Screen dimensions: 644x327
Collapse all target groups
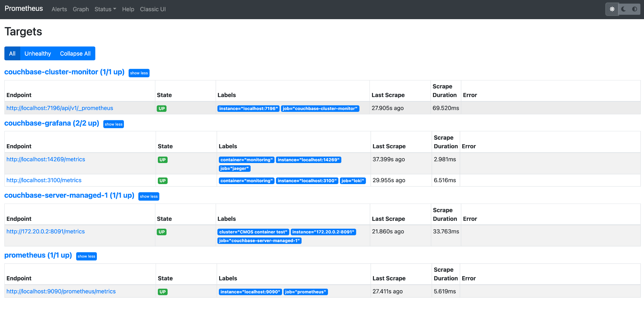pos(75,53)
